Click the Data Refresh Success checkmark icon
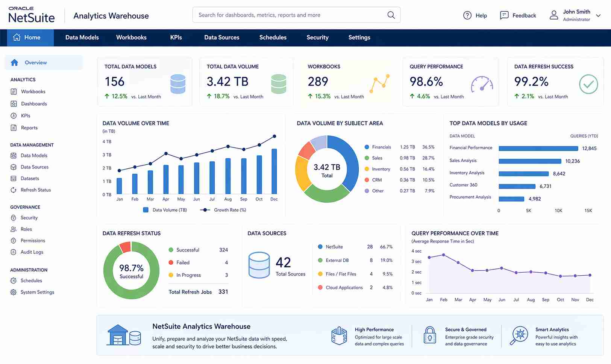 (588, 84)
